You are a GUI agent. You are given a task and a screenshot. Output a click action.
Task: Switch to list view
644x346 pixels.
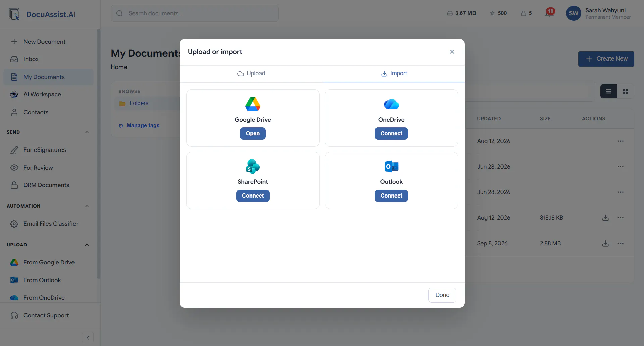[x=609, y=91]
